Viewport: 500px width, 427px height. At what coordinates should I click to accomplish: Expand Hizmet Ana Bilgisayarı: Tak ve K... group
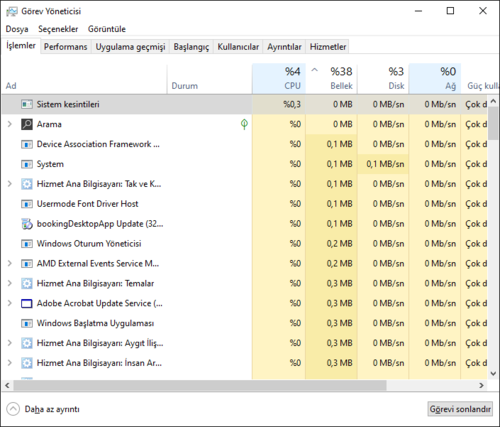coord(10,184)
